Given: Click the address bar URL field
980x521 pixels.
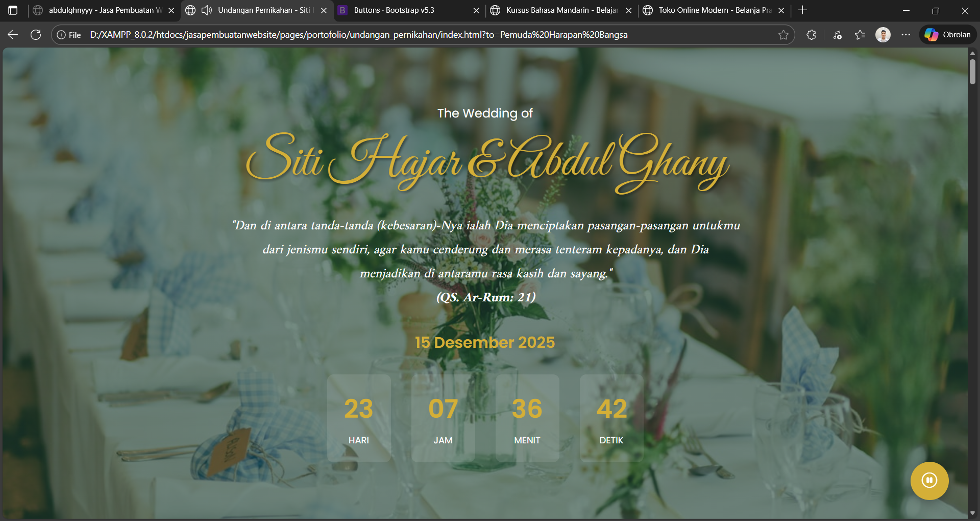Looking at the screenshot, I should click(408, 35).
